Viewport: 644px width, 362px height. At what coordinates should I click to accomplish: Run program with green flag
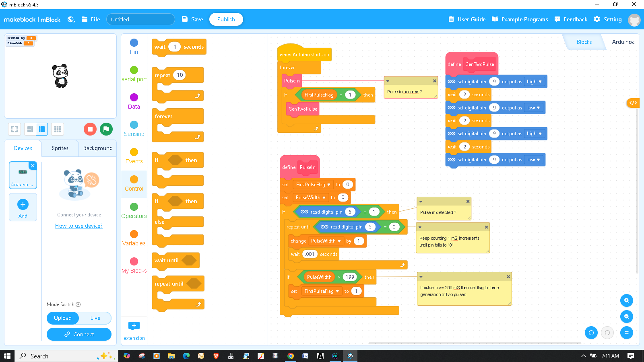coord(106,129)
